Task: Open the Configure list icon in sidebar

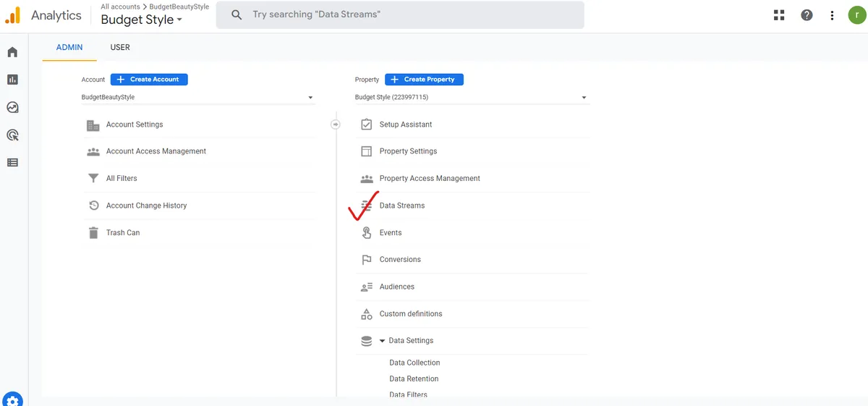Action: (12, 162)
